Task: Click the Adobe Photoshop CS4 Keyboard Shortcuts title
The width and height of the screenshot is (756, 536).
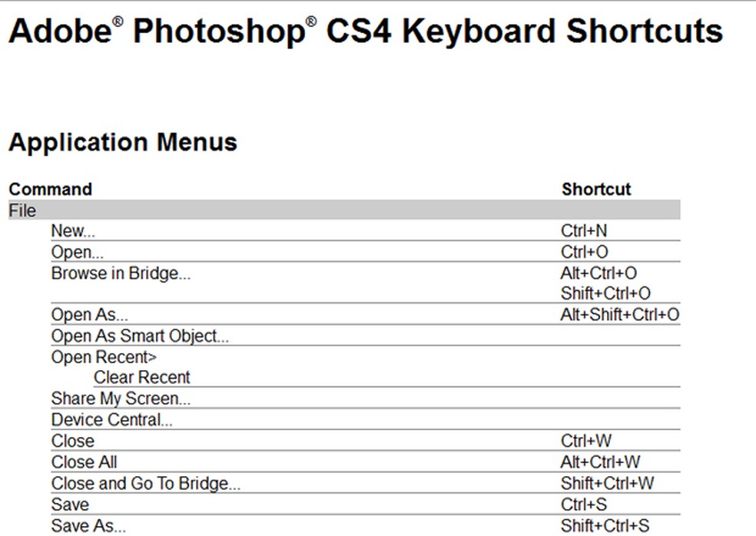Action: 366,32
